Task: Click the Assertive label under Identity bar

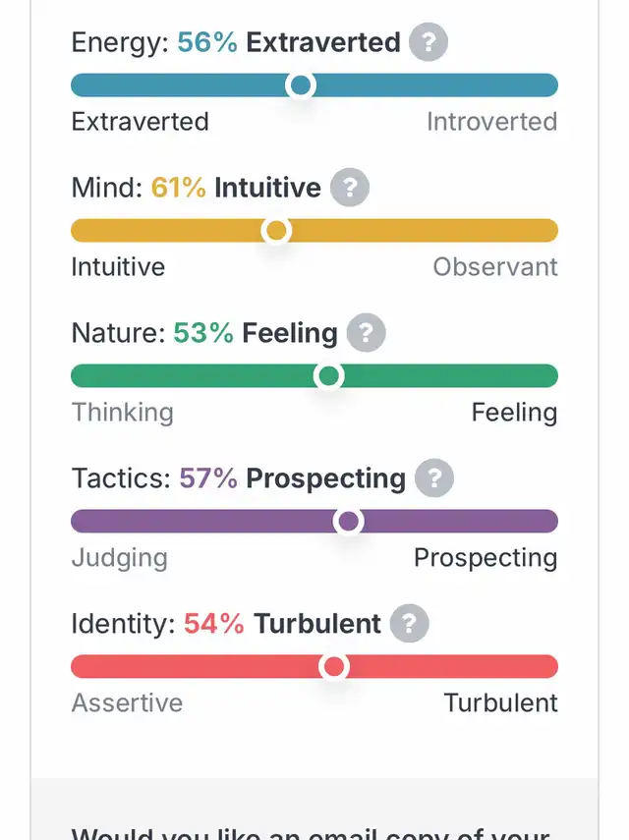Action: coord(128,703)
